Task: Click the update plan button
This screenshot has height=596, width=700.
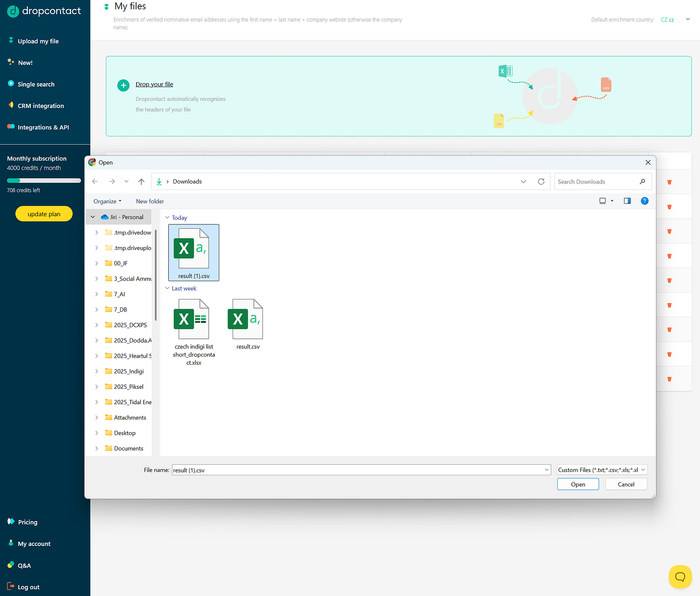Action: (x=44, y=214)
